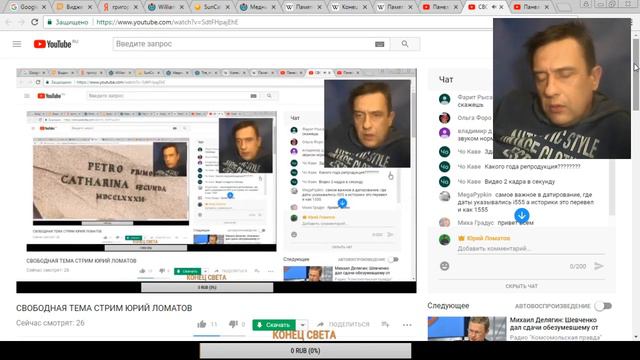Click the green Скачать download button
This screenshot has height=360, width=640.
[x=274, y=325]
